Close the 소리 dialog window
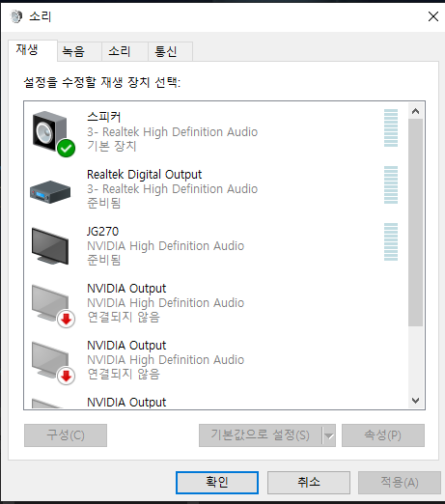The width and height of the screenshot is (445, 504). click(433, 16)
